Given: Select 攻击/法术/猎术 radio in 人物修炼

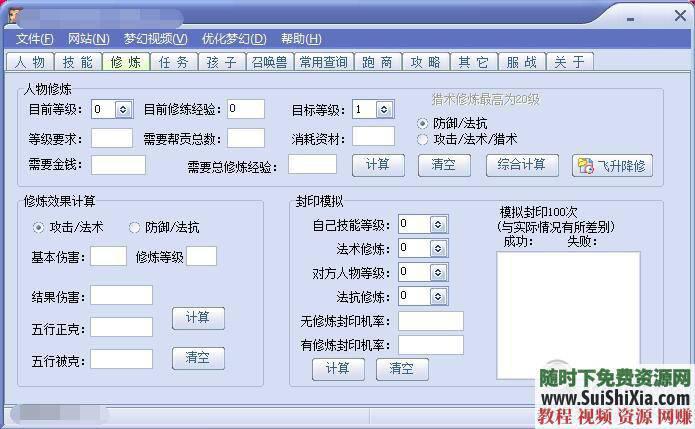Looking at the screenshot, I should [x=423, y=139].
